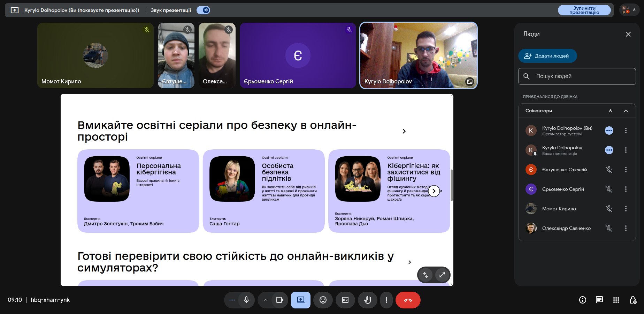Collapse the Співавтори participants list
The height and width of the screenshot is (314, 644).
click(x=626, y=111)
